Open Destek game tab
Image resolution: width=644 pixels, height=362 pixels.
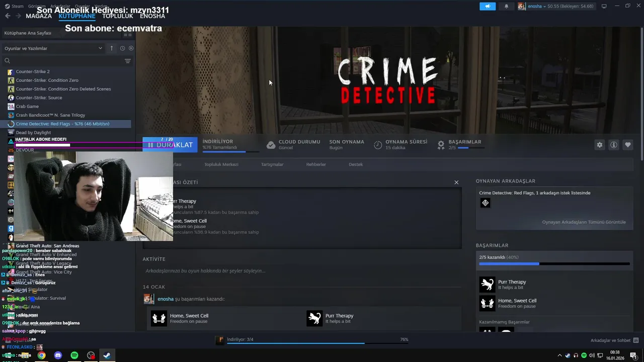pyautogui.click(x=356, y=164)
